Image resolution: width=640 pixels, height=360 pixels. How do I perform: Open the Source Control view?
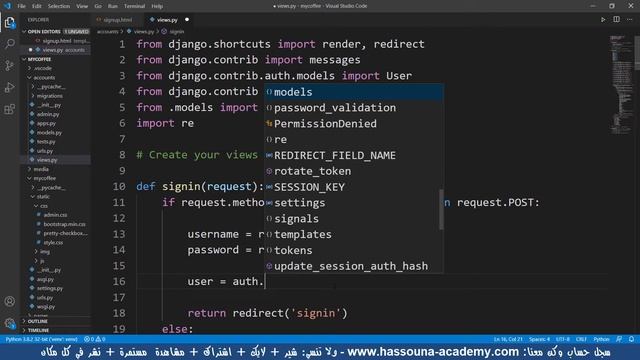(10, 65)
